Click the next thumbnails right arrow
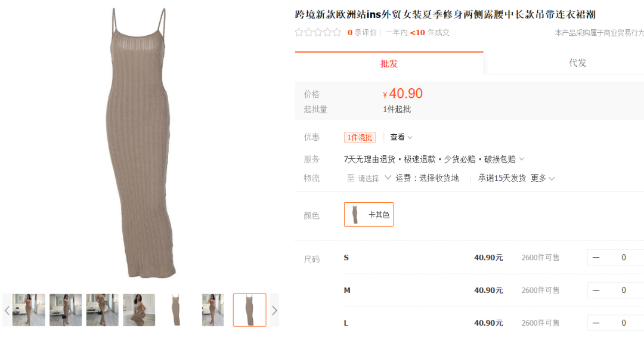This screenshot has width=644, height=340. 274,310
